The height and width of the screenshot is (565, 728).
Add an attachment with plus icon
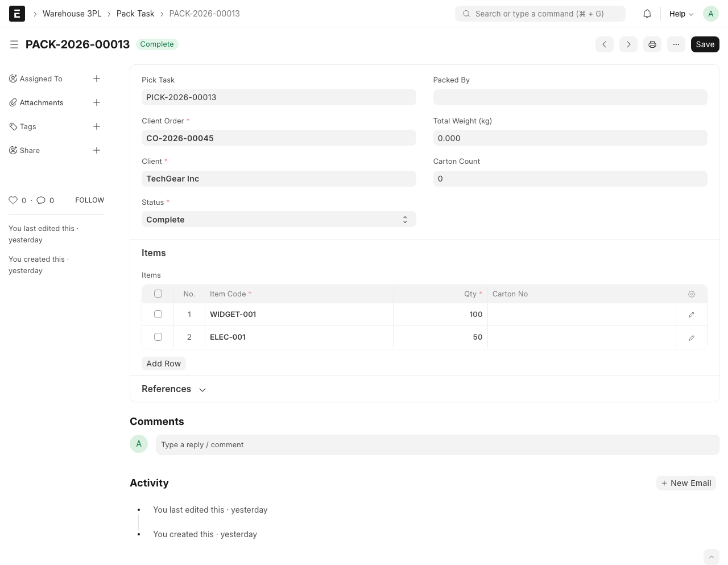(97, 102)
